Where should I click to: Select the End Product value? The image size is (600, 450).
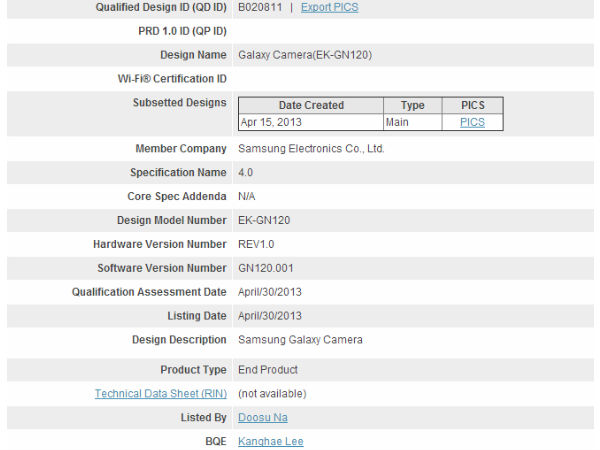point(268,369)
